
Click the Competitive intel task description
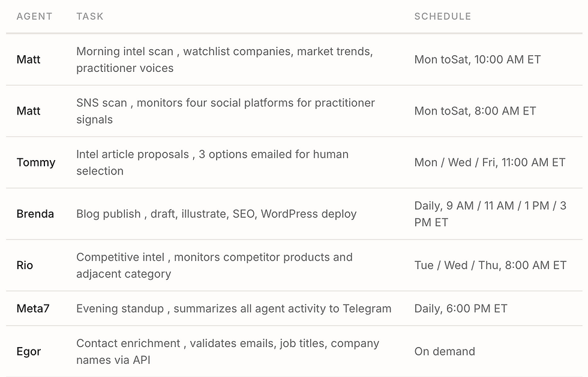[214, 266]
